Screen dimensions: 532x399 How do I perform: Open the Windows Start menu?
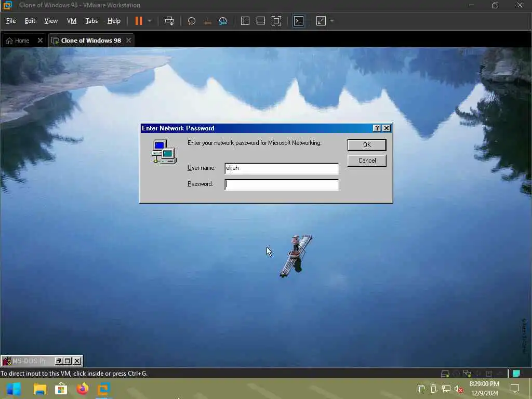click(x=14, y=389)
